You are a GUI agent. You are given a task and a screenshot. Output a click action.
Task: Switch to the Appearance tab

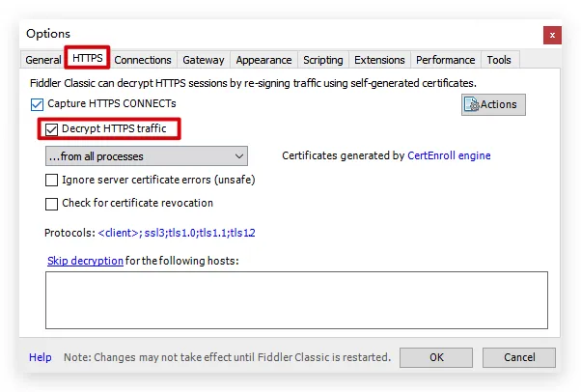(x=263, y=60)
